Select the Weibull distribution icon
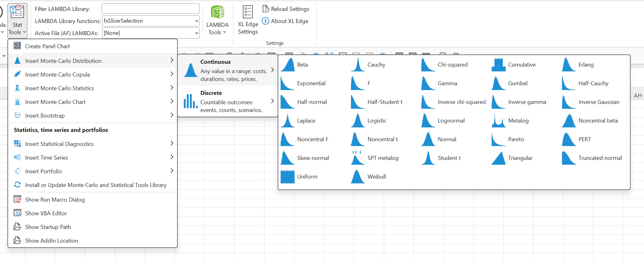This screenshot has height=261, width=644. pyautogui.click(x=358, y=177)
